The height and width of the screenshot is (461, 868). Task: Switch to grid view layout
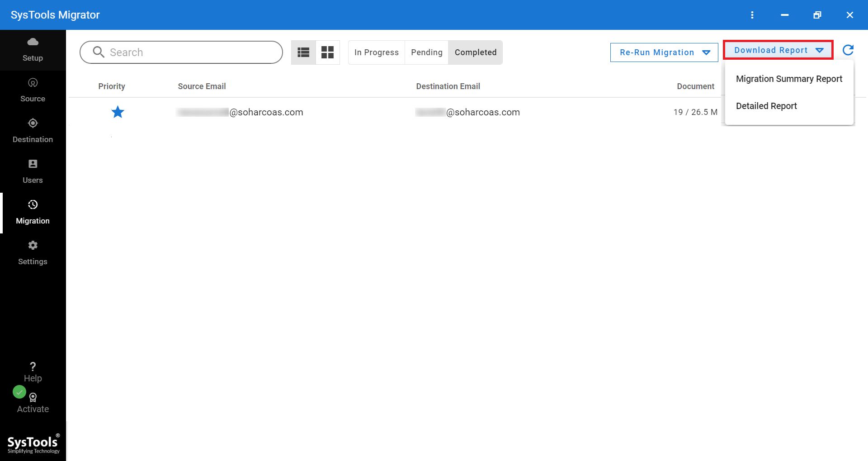click(327, 52)
